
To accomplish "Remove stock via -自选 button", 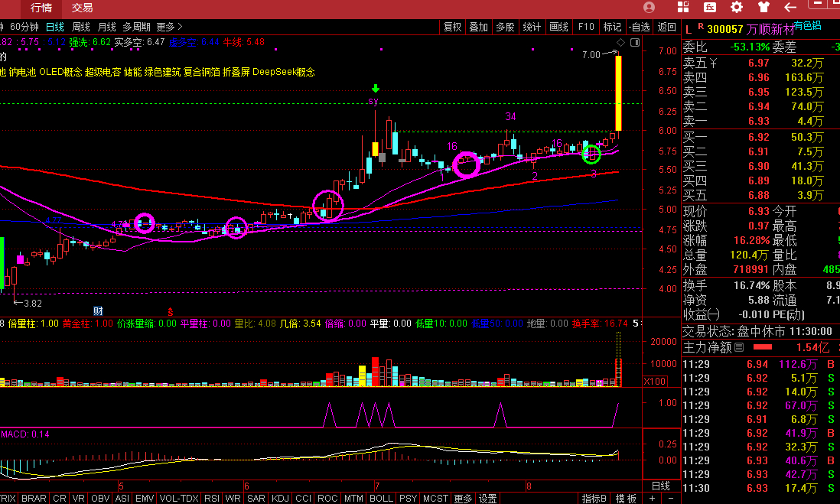I will pos(639,27).
